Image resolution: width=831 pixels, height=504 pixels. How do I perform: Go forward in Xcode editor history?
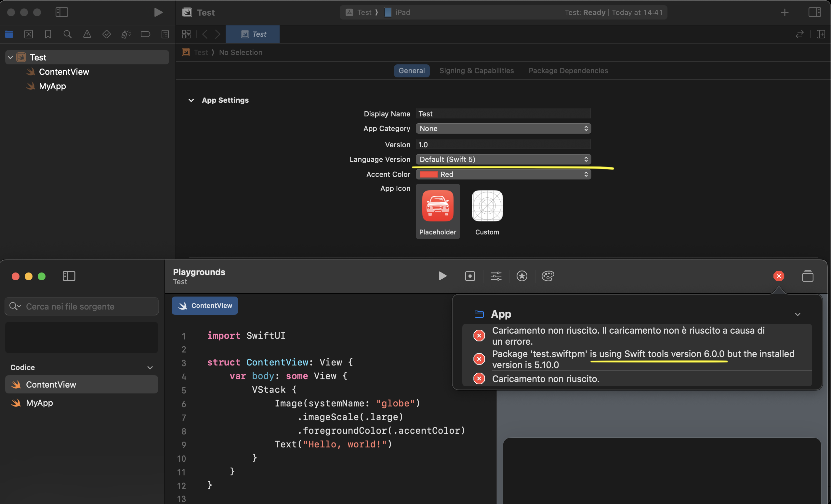tap(218, 34)
